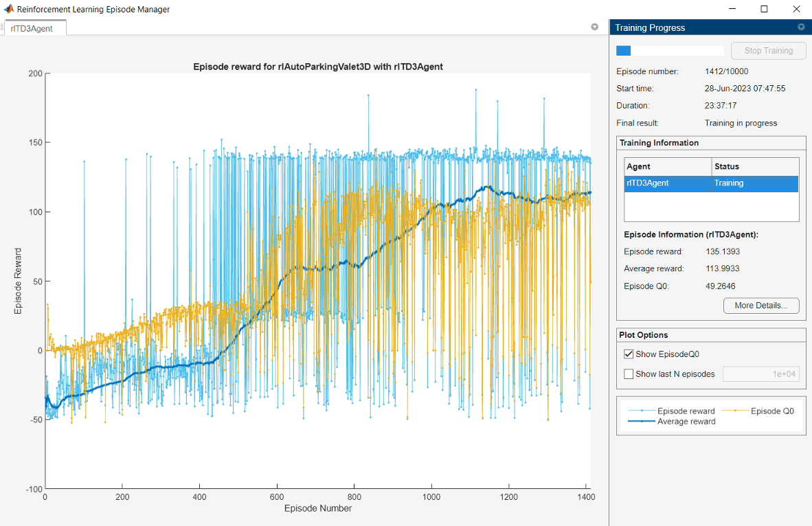Uncheck the Show EpisodeQ0 checkbox
812x526 pixels.
pyautogui.click(x=629, y=354)
